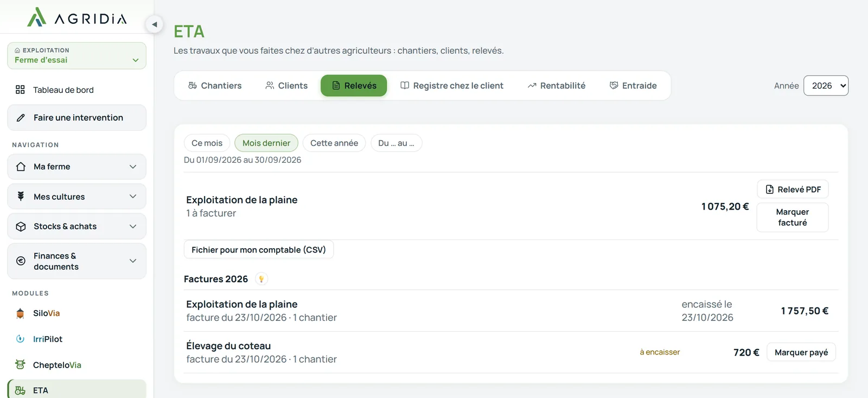Click the euro icon beside Finances & documents
This screenshot has width=868, height=398.
pyautogui.click(x=21, y=261)
